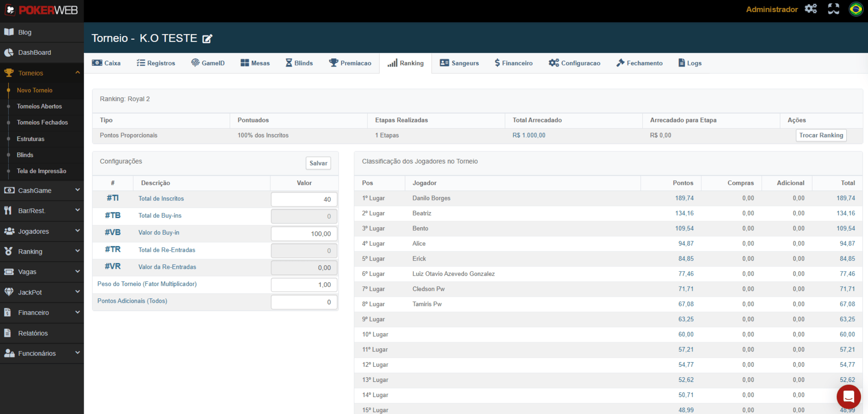Click the edit pencil icon beside K.O TESTE
Viewport: 868px width, 414px height.
[207, 39]
